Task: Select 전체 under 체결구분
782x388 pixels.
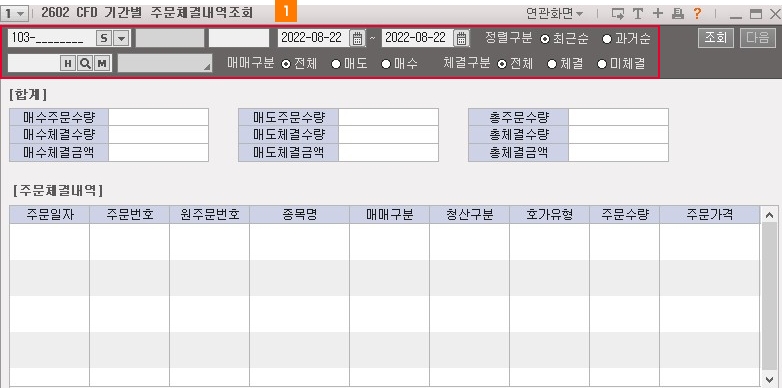Action: (x=502, y=64)
